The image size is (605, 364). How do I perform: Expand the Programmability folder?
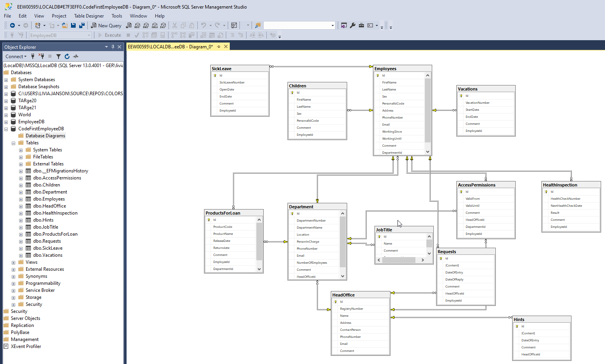tap(13, 284)
